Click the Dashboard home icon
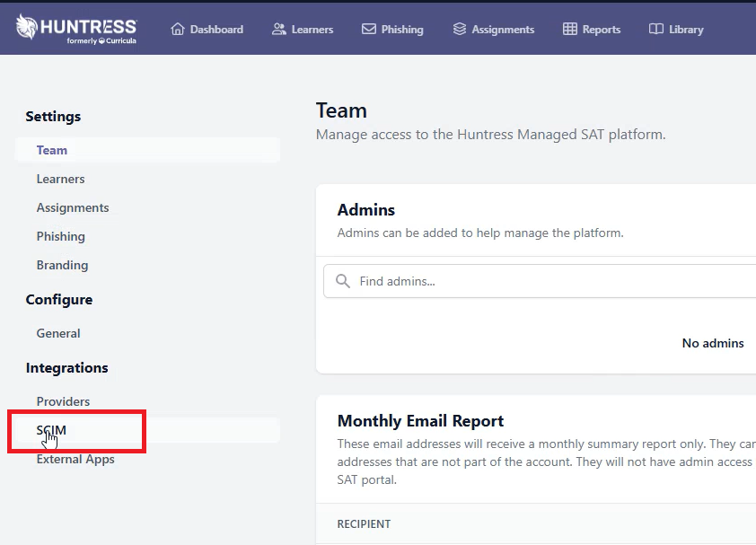 [178, 30]
